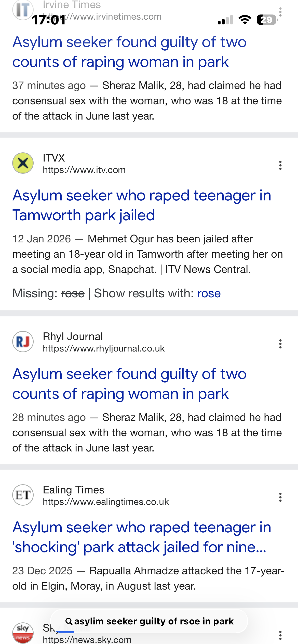Tap the Ealing Times ET favicon
This screenshot has height=644, width=298.
[x=23, y=495]
